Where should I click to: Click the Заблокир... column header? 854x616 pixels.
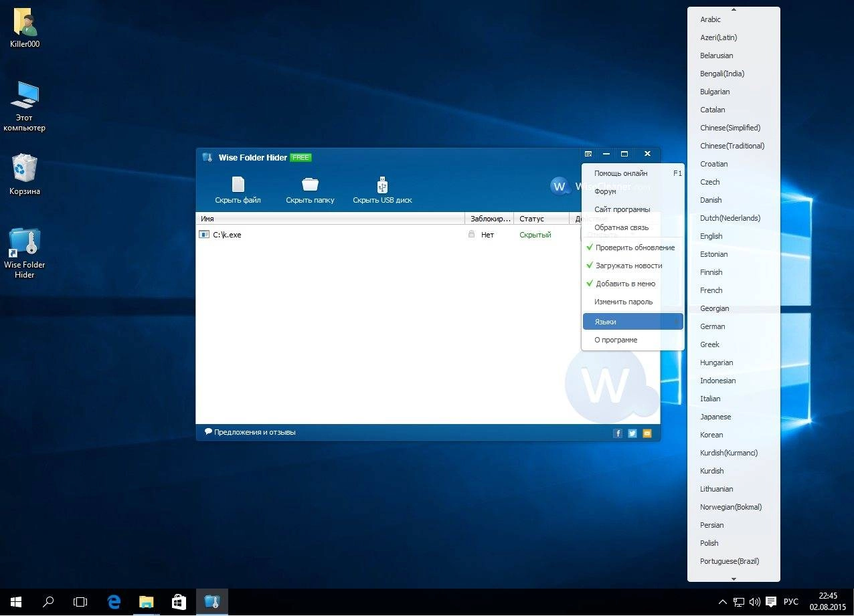coord(490,219)
